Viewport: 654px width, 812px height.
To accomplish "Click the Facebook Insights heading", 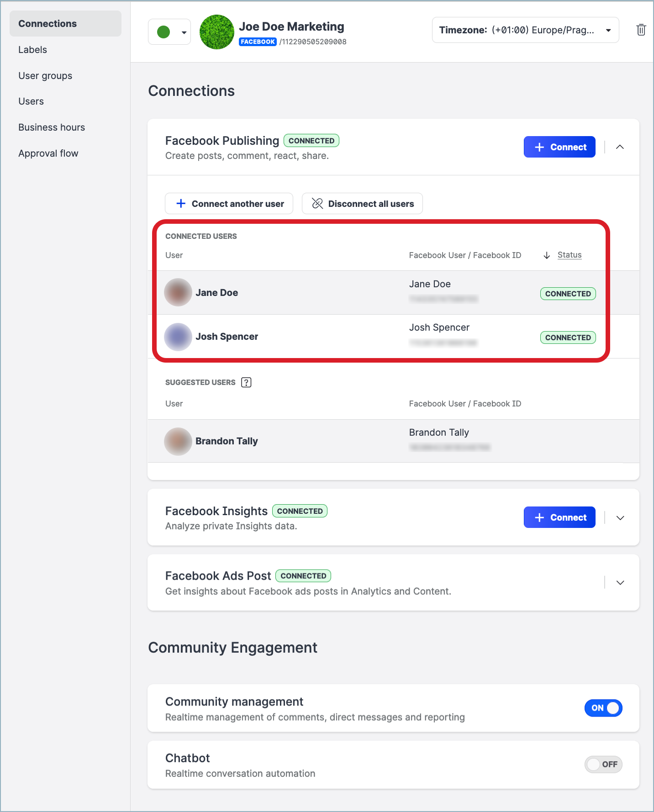I will pos(216,511).
